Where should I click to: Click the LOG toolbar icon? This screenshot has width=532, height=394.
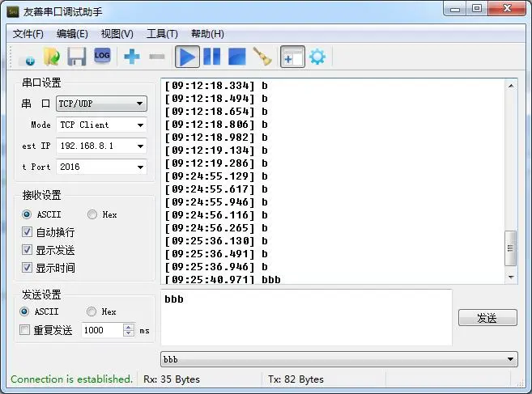102,56
